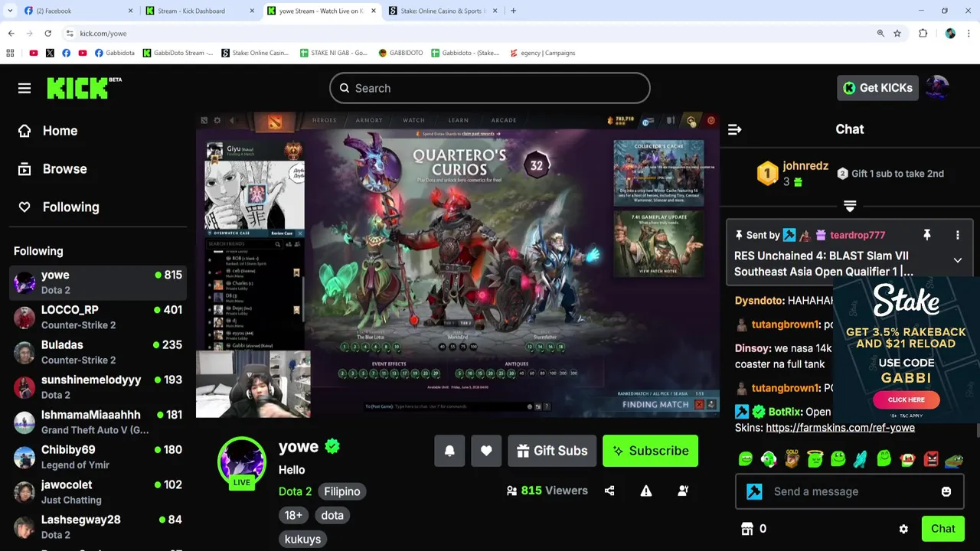Image resolution: width=980 pixels, height=551 pixels.
Task: Expand the pinned RES Unchained message chevron
Action: pyautogui.click(x=957, y=260)
